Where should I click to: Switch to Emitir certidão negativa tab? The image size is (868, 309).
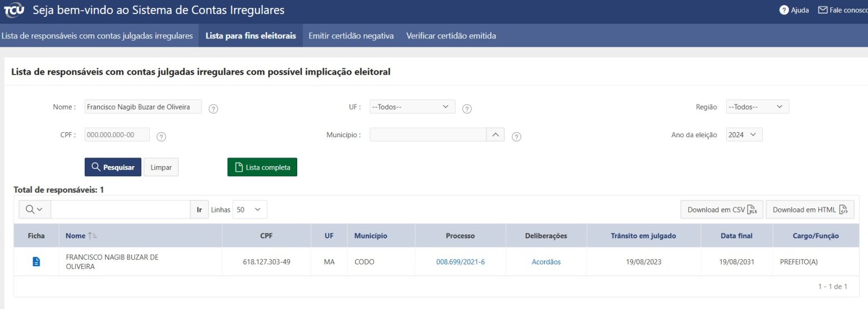(350, 36)
